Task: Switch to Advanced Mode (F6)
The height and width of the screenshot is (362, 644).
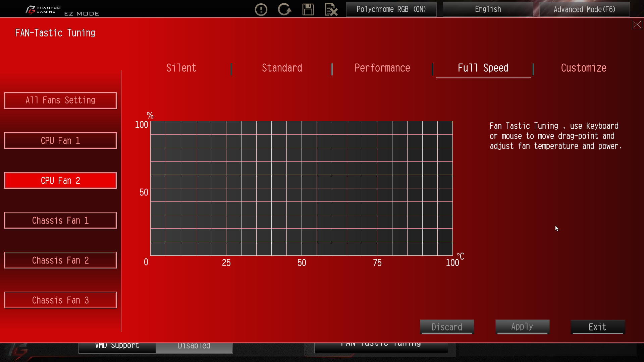Action: click(x=584, y=9)
